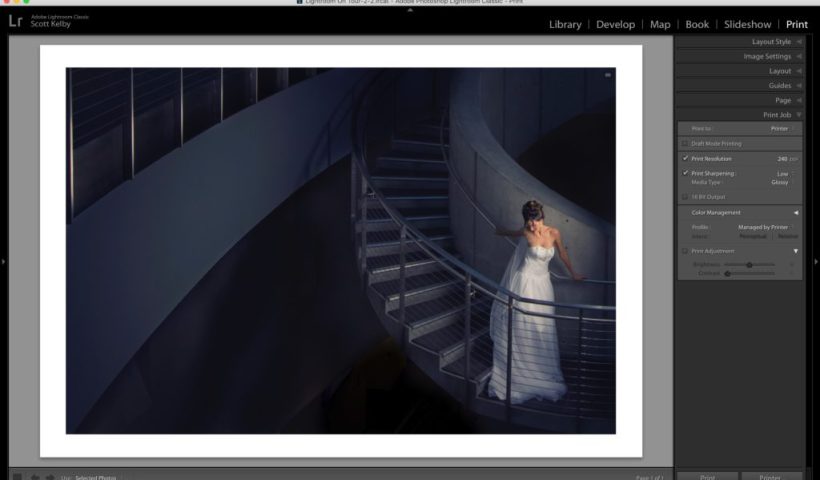Click the left panel reveal arrow

click(4, 262)
